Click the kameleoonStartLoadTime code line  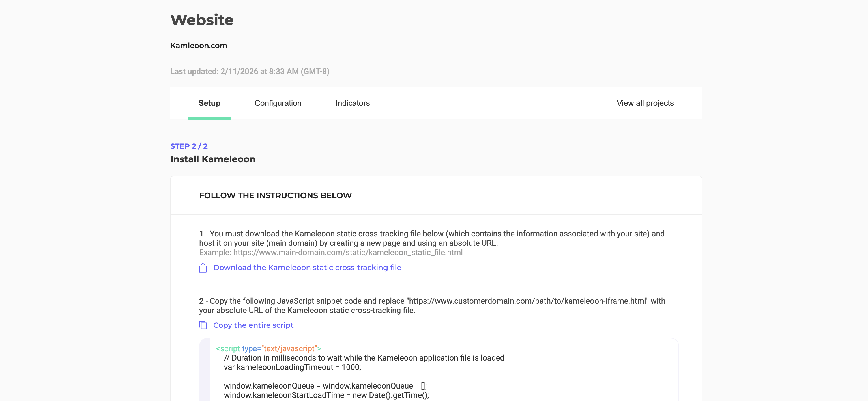point(326,395)
